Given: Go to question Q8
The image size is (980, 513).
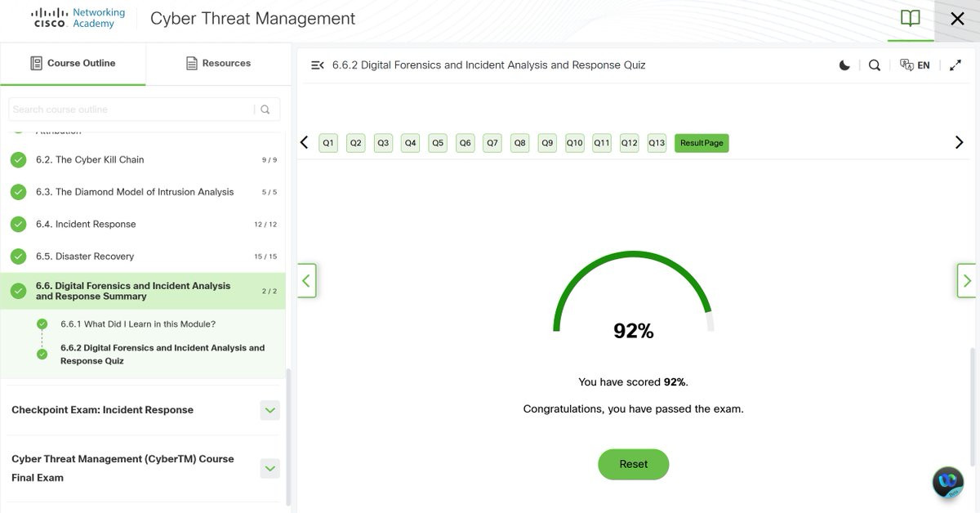Looking at the screenshot, I should (519, 143).
